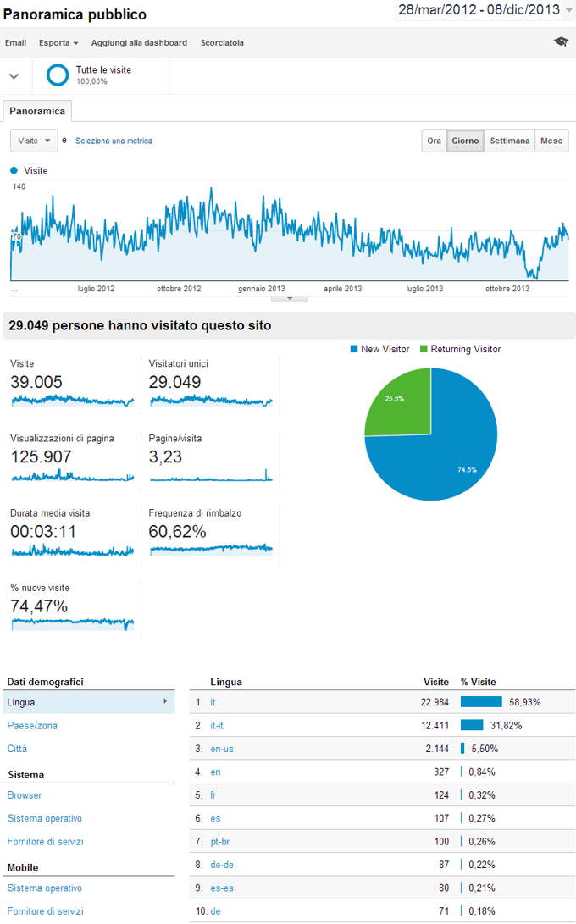Screen dimensions: 576x924
Task: Switch chart granularity to Ora
Action: coord(434,141)
